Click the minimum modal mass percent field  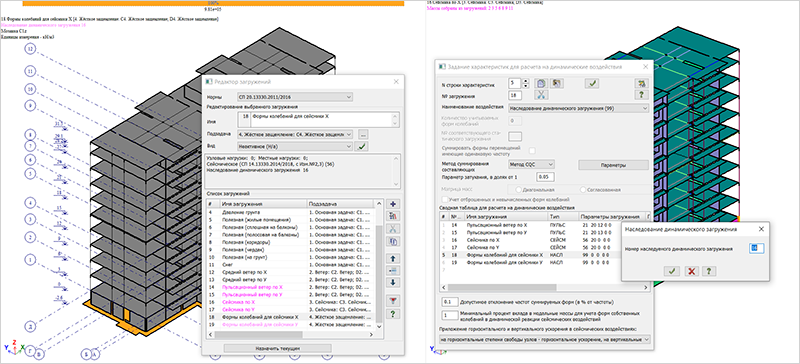(x=449, y=315)
